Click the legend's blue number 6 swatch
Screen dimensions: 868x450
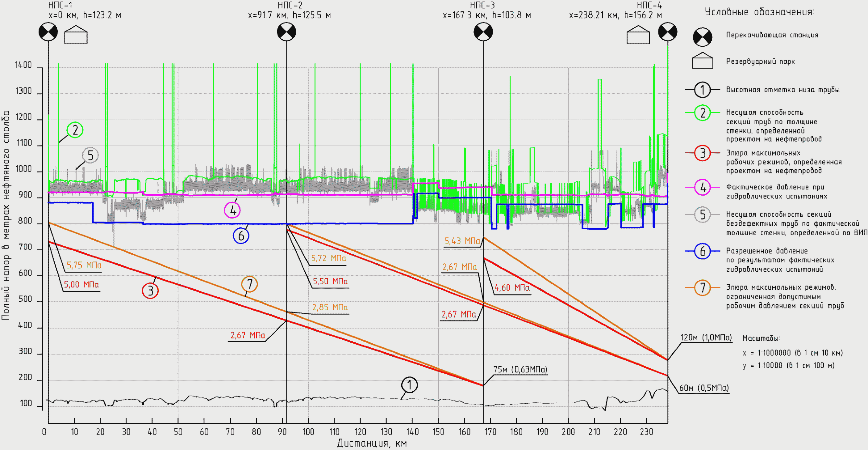[x=703, y=251]
